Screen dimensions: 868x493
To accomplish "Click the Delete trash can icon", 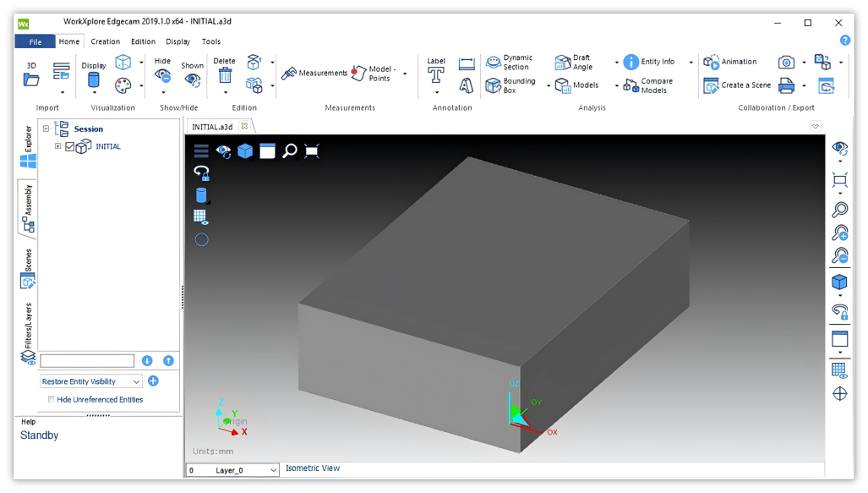I will tap(225, 74).
